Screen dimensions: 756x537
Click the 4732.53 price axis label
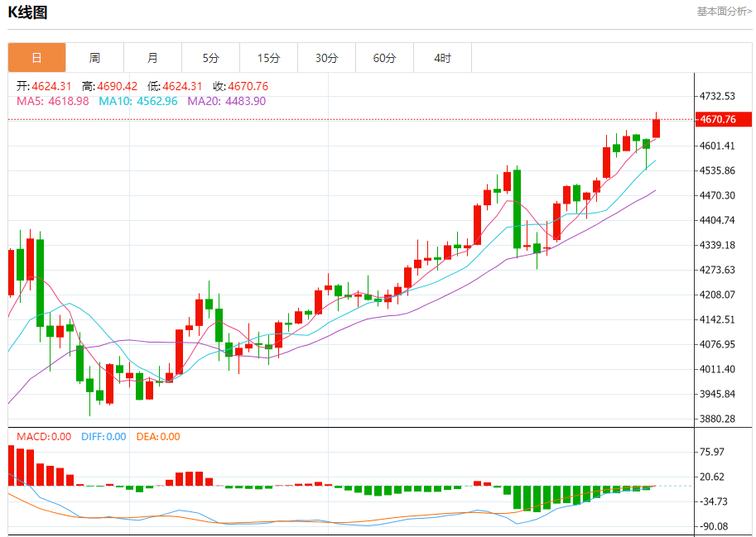pos(717,96)
